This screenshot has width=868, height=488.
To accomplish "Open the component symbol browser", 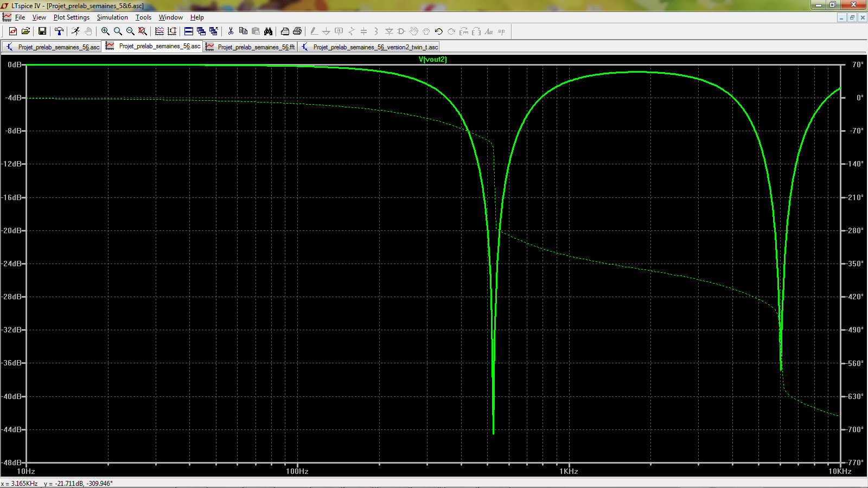I will click(x=400, y=31).
